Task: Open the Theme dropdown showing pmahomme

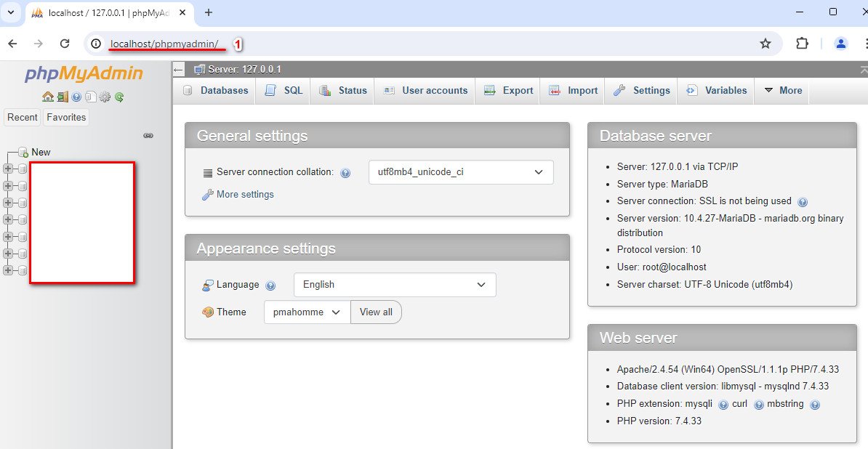Action: [x=308, y=312]
